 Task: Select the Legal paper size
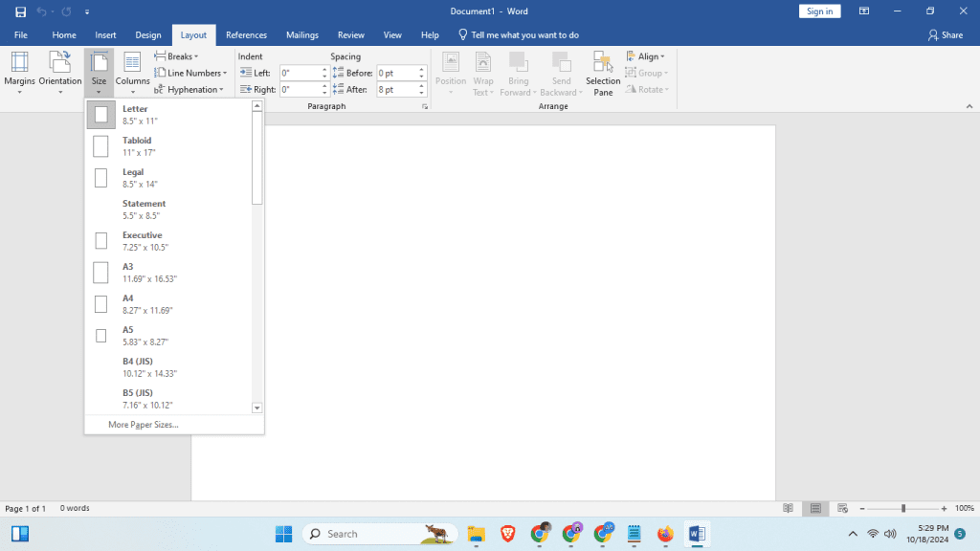(144, 177)
